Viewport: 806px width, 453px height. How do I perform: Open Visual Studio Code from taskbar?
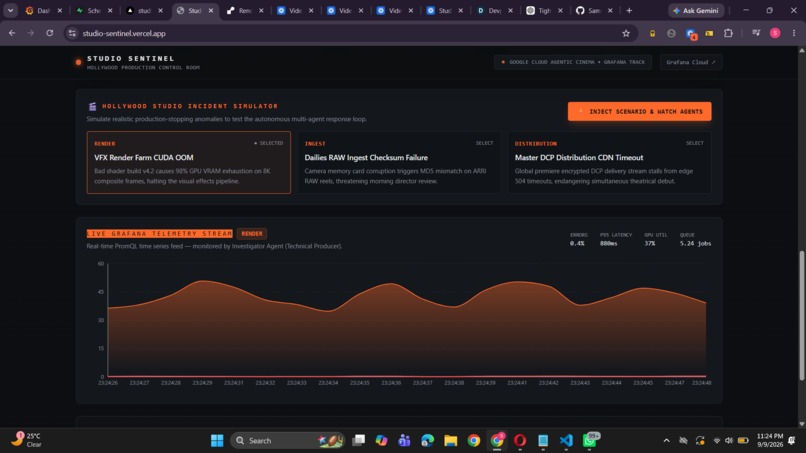pyautogui.click(x=566, y=441)
